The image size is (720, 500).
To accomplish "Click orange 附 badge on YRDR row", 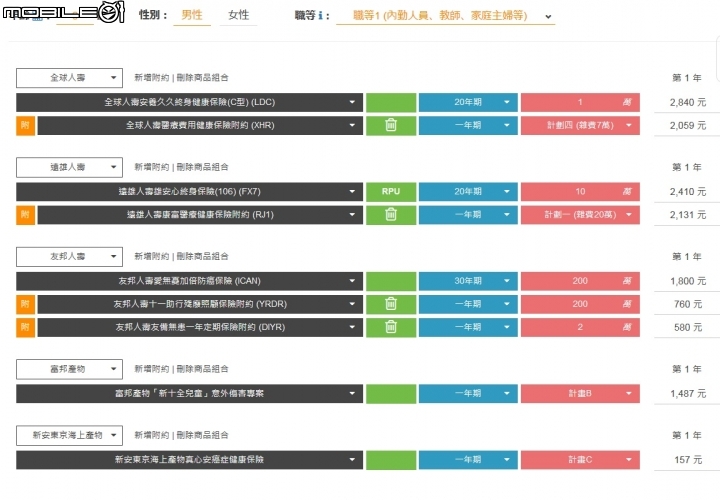I will (x=25, y=304).
